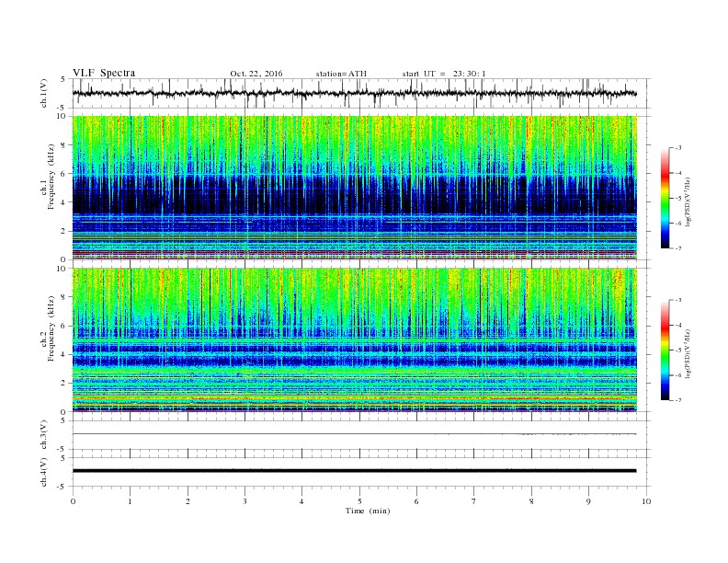The height and width of the screenshot is (563, 728).
Task: Click time axis tick label "8"
Action: [x=531, y=501]
